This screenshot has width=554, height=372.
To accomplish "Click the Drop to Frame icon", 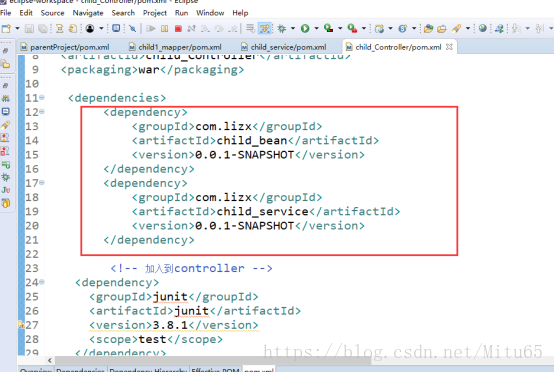I will 251,28.
